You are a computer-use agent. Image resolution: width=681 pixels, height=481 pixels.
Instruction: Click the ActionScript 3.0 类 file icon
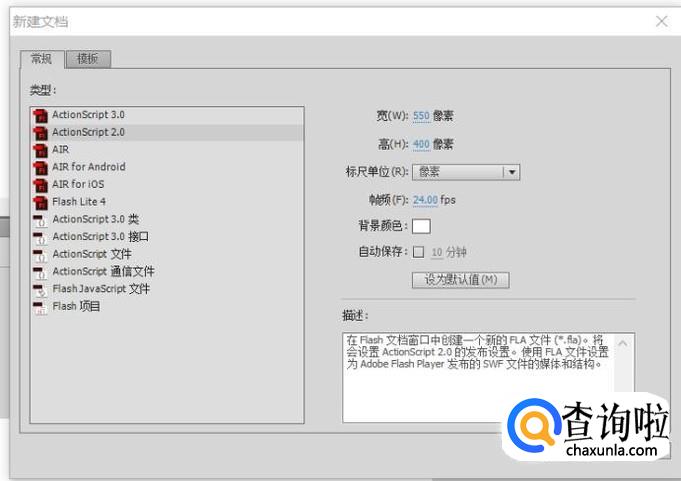pyautogui.click(x=40, y=220)
